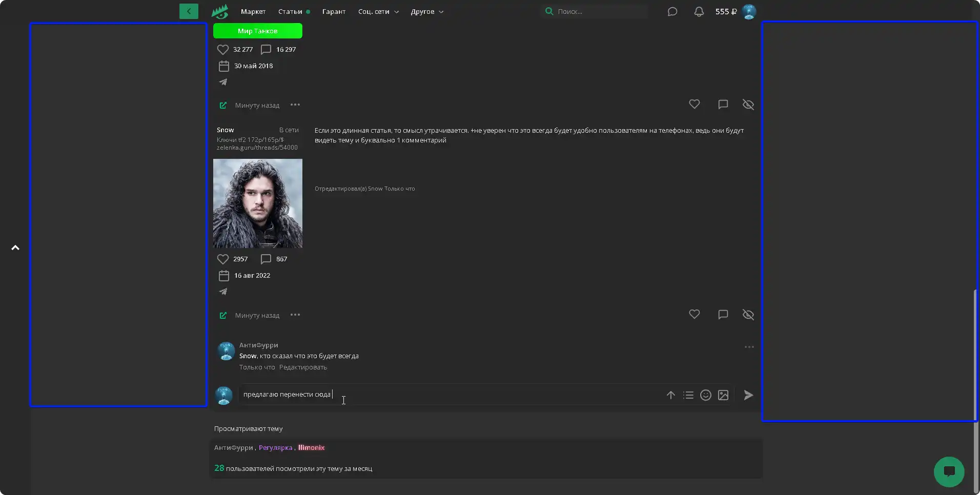Open the 555 ₽ balance
The height and width of the screenshot is (495, 980).
[x=726, y=11]
